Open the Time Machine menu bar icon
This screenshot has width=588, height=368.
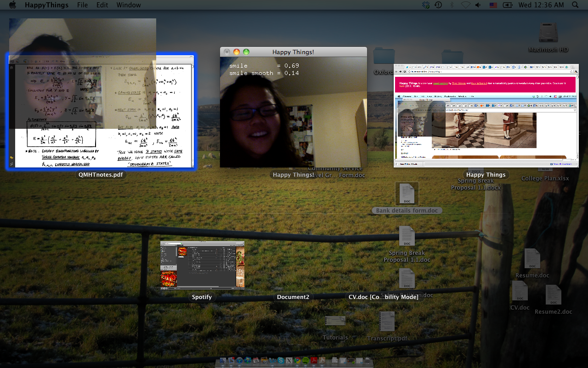(x=438, y=5)
